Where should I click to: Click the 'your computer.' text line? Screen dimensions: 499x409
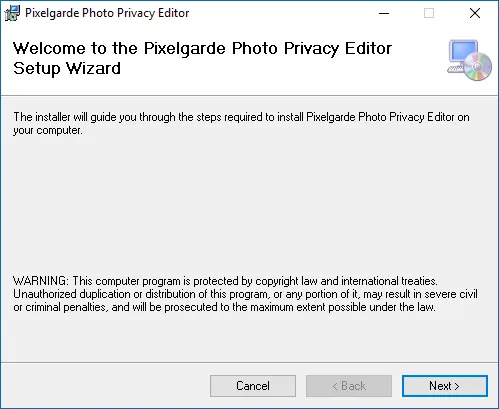(x=48, y=130)
